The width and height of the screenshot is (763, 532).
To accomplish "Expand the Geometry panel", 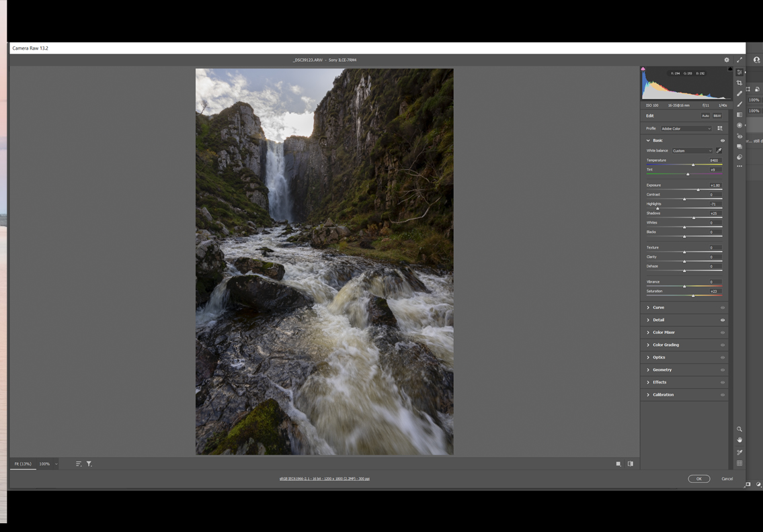I will point(661,369).
